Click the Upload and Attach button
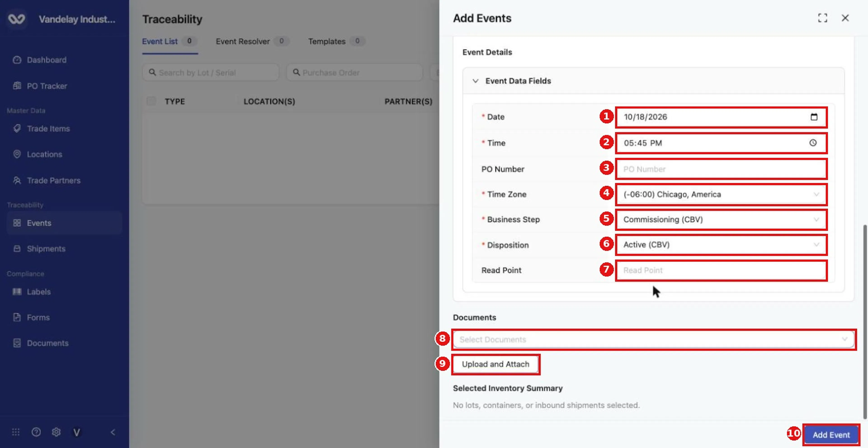The height and width of the screenshot is (448, 868). pyautogui.click(x=495, y=364)
